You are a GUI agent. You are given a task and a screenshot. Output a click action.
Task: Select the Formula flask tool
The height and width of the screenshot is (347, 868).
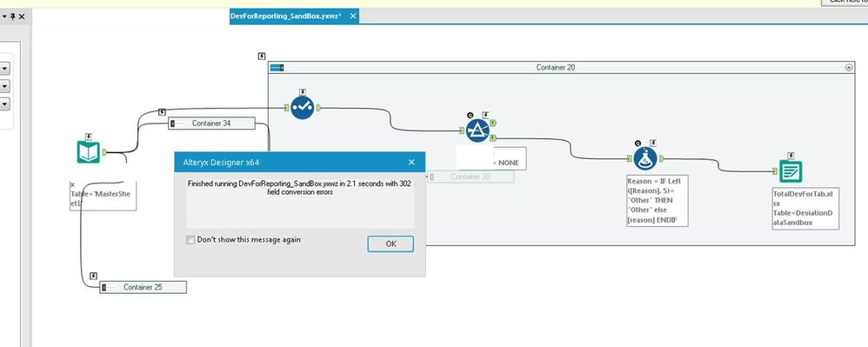(644, 159)
